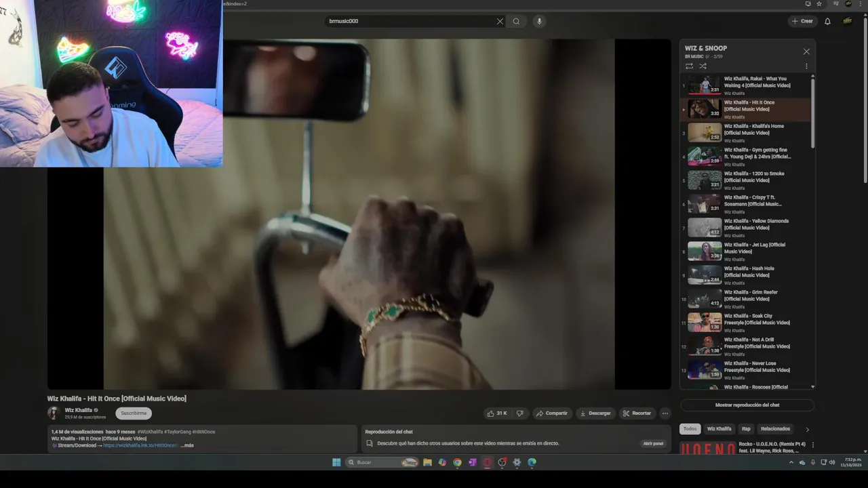Image resolution: width=868 pixels, height=488 pixels.
Task: Play Yellow Diamonds playlist entry
Action: pyautogui.click(x=745, y=228)
